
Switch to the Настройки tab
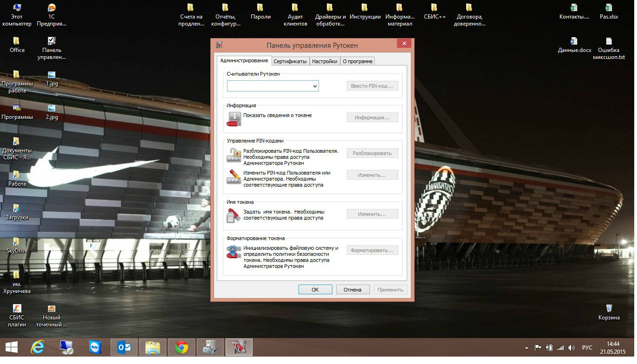coord(325,61)
